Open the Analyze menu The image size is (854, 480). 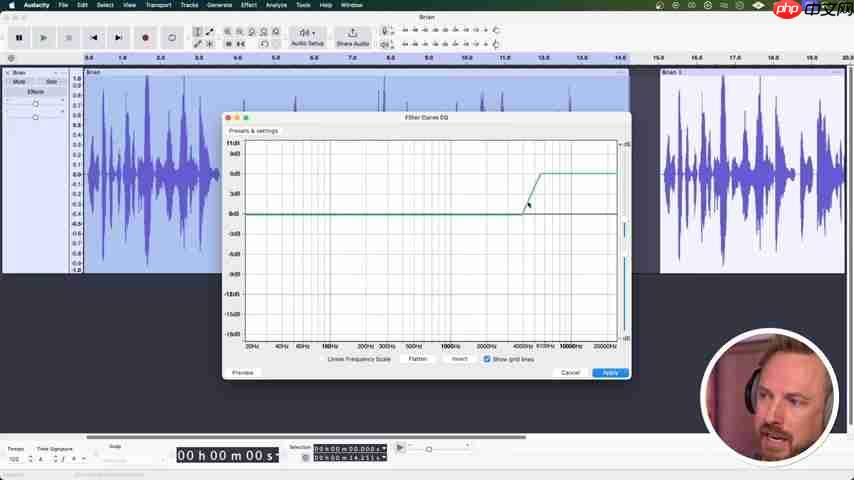point(276,5)
